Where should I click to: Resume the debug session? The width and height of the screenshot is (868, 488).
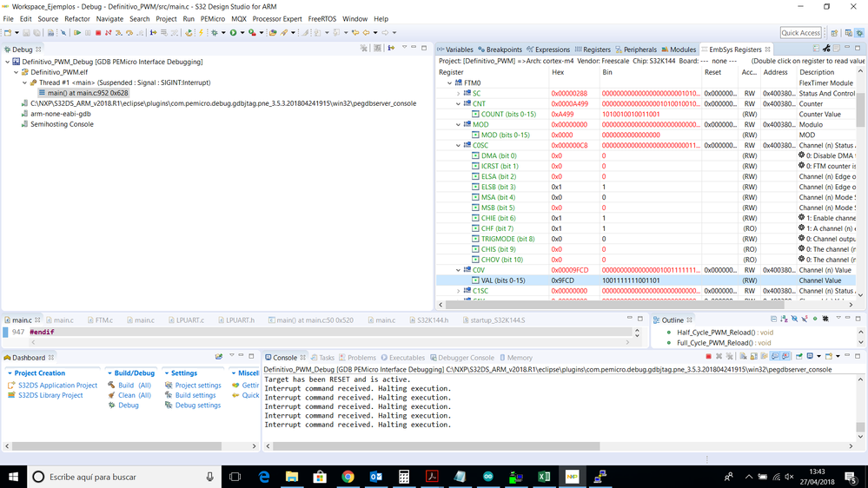point(77,33)
